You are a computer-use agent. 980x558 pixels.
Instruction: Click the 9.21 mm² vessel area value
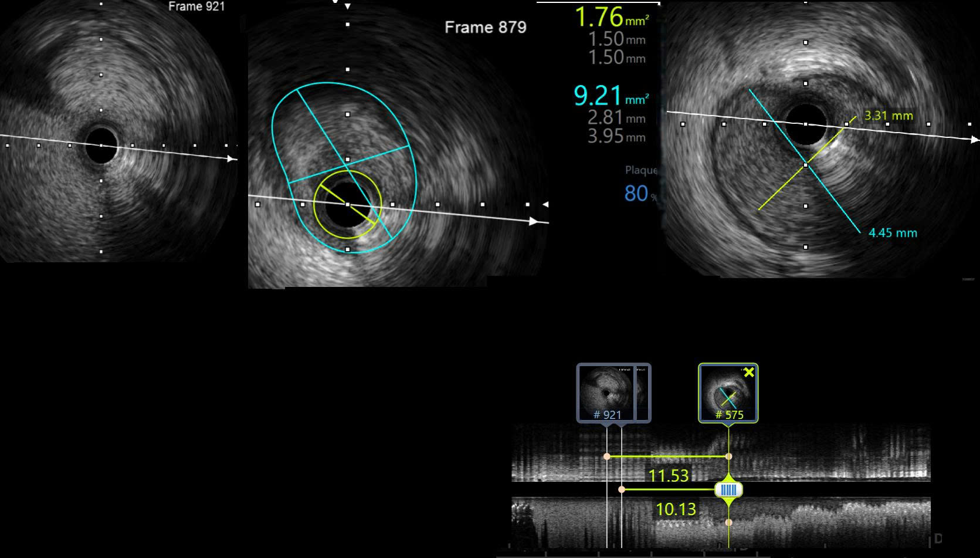tap(598, 96)
